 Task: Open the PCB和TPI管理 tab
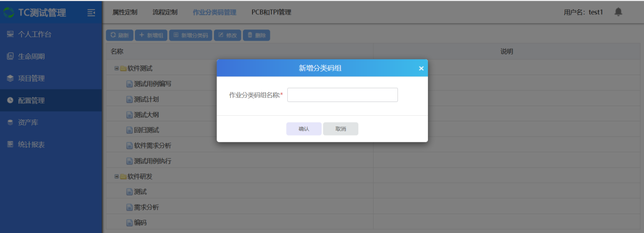coord(271,12)
